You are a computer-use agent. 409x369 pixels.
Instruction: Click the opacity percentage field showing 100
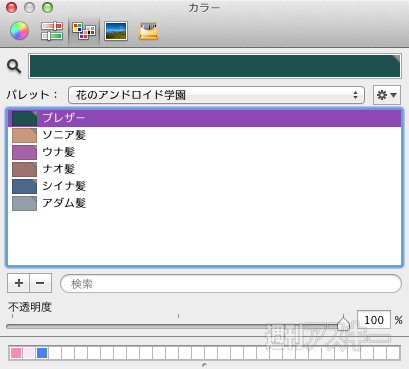[x=374, y=320]
